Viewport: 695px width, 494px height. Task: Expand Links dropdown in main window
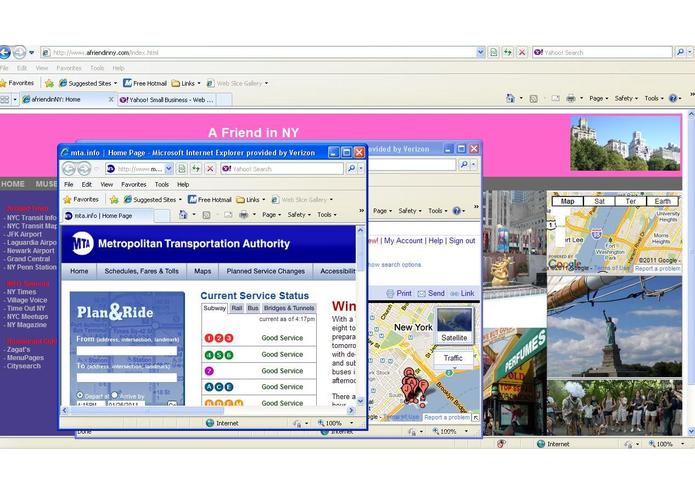(199, 83)
